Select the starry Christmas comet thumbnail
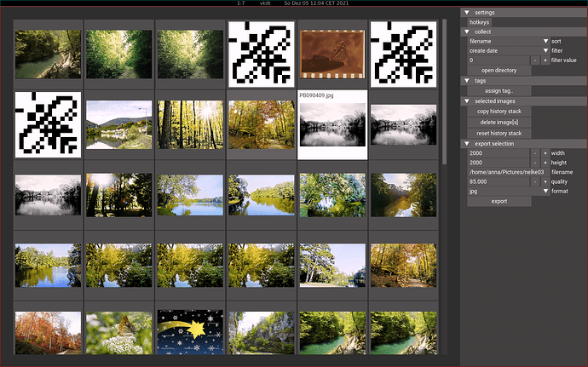The image size is (588, 367). pos(190,333)
